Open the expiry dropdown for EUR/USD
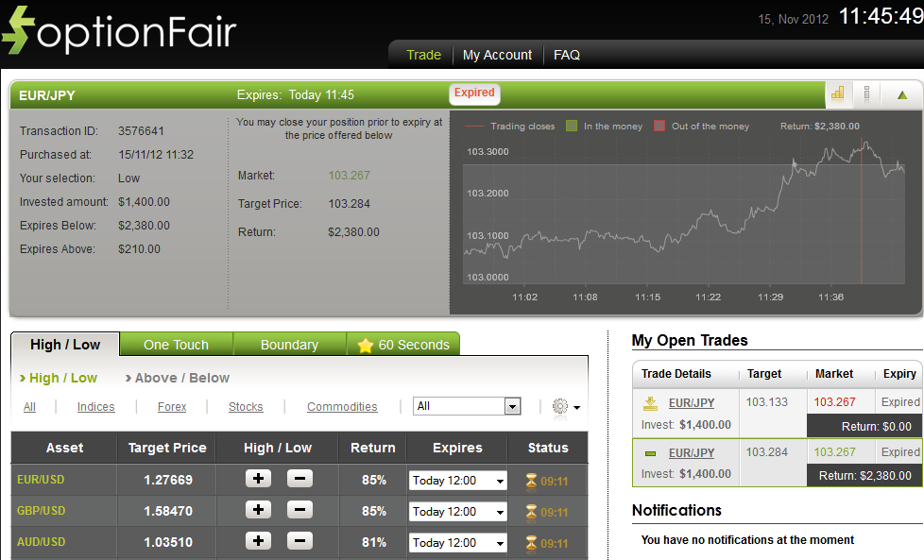924x560 pixels. [458, 481]
